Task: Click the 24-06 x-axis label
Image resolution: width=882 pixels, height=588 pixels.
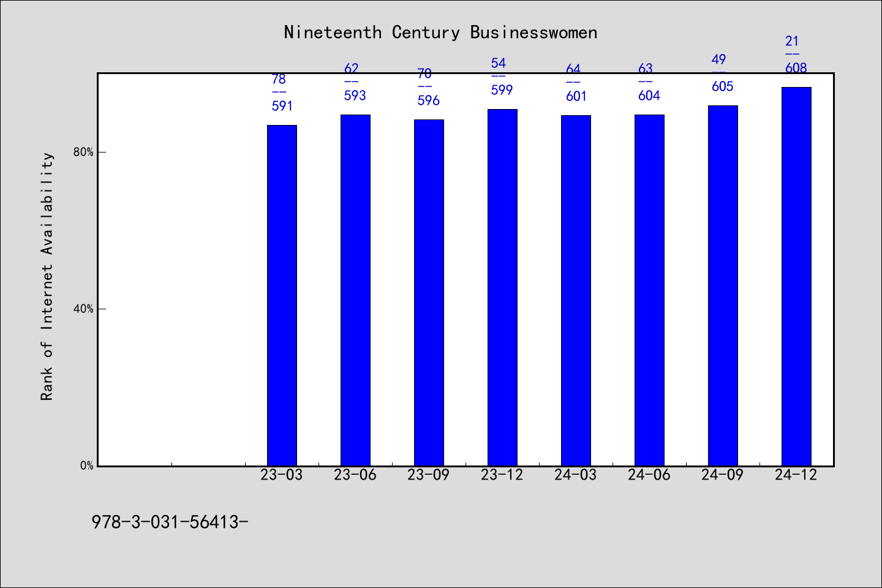Action: pyautogui.click(x=649, y=475)
